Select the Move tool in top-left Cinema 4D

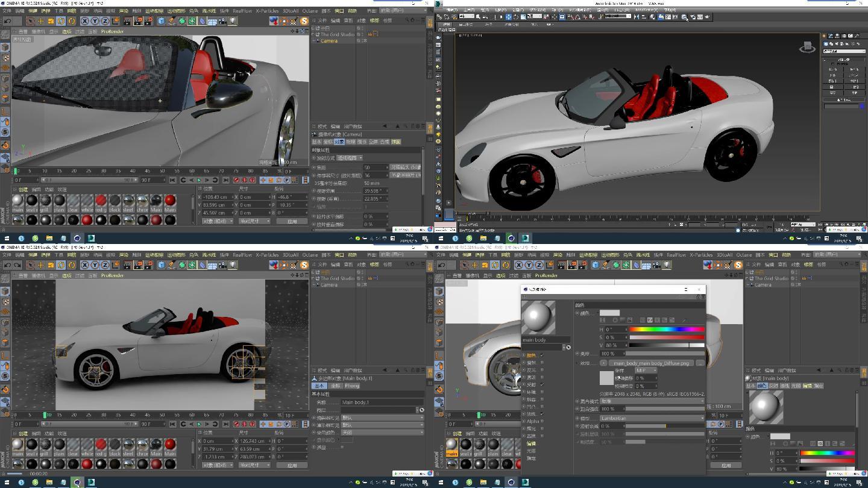(x=41, y=21)
